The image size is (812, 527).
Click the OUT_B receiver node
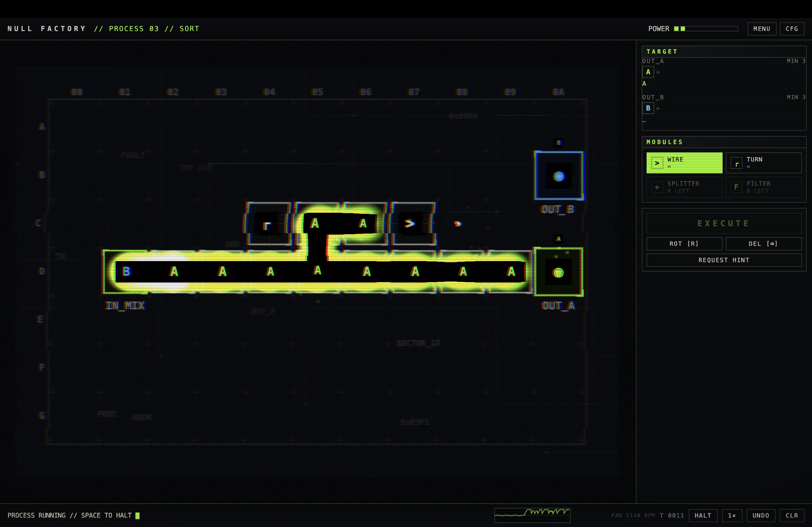click(559, 175)
